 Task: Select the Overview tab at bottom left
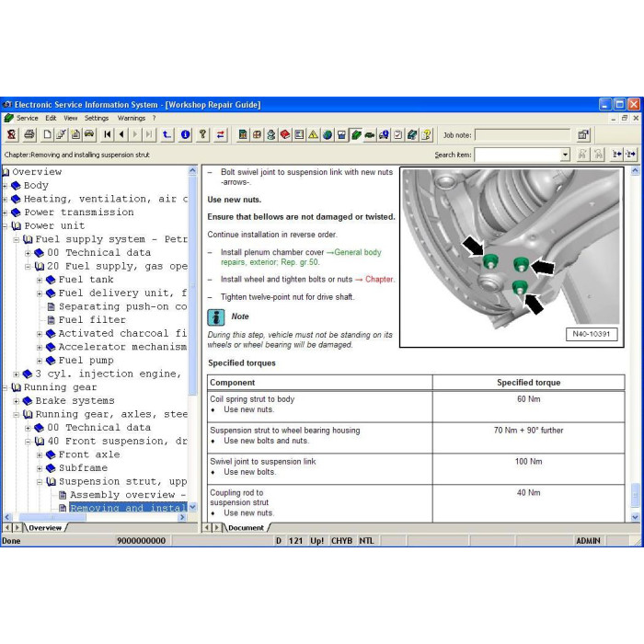[45, 528]
